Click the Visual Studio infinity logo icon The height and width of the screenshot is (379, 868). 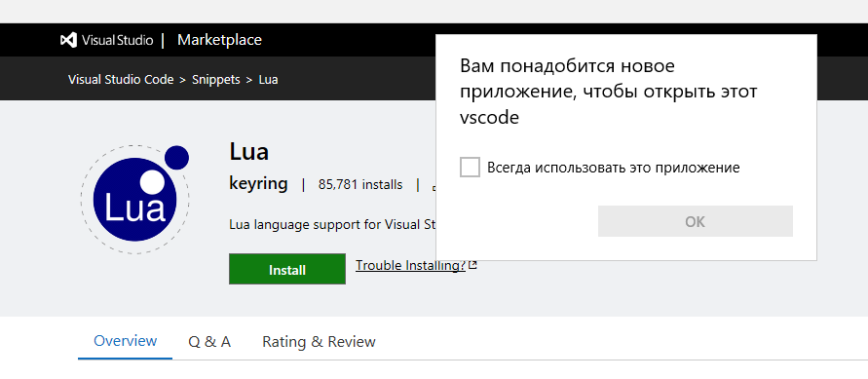(x=68, y=40)
